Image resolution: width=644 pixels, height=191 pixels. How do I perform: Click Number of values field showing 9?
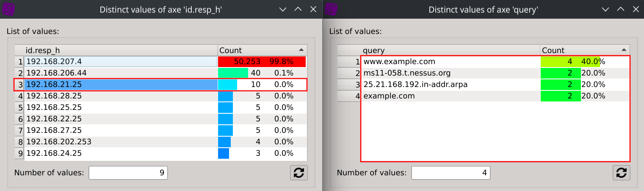click(x=128, y=173)
